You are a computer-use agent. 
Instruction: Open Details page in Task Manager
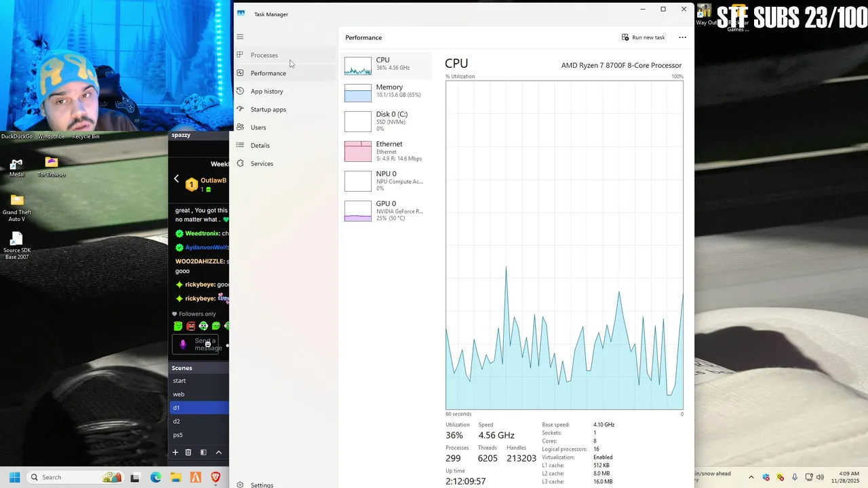pyautogui.click(x=285, y=146)
